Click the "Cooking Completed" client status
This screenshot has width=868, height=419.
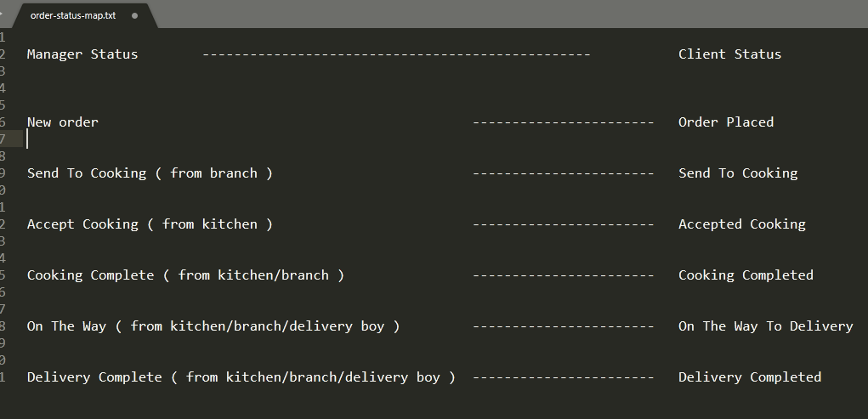[x=746, y=275]
